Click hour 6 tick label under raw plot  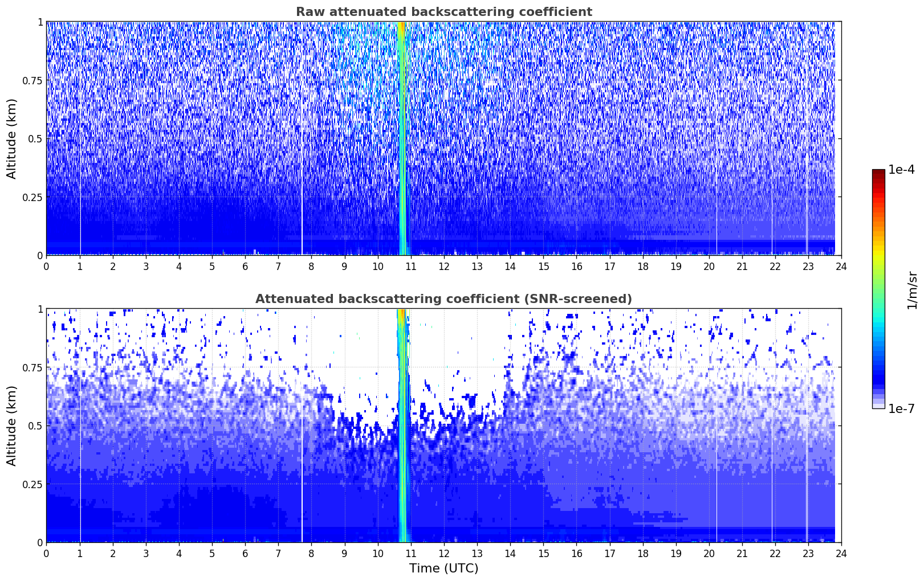tap(245, 266)
